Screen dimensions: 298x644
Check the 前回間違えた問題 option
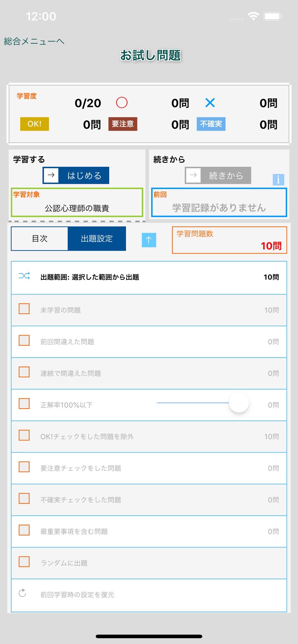[24, 340]
